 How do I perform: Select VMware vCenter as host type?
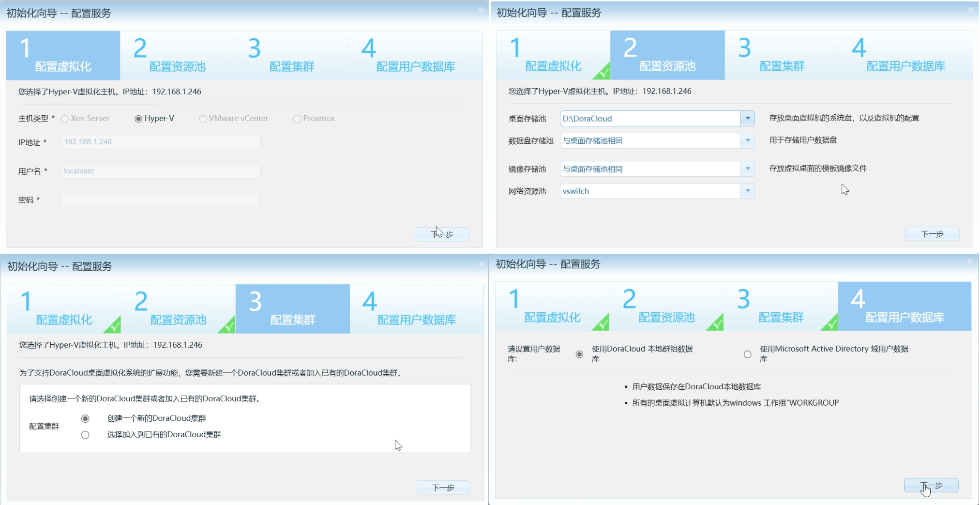click(203, 119)
